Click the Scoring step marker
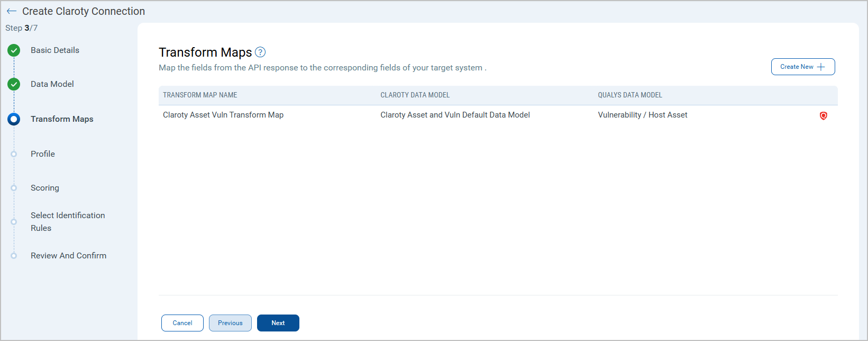 point(14,188)
